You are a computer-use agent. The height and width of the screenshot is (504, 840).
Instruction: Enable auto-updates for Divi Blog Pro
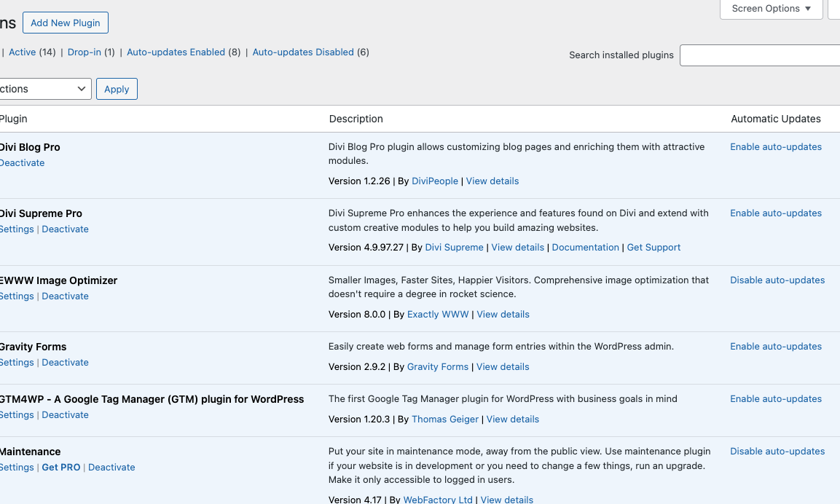point(776,147)
